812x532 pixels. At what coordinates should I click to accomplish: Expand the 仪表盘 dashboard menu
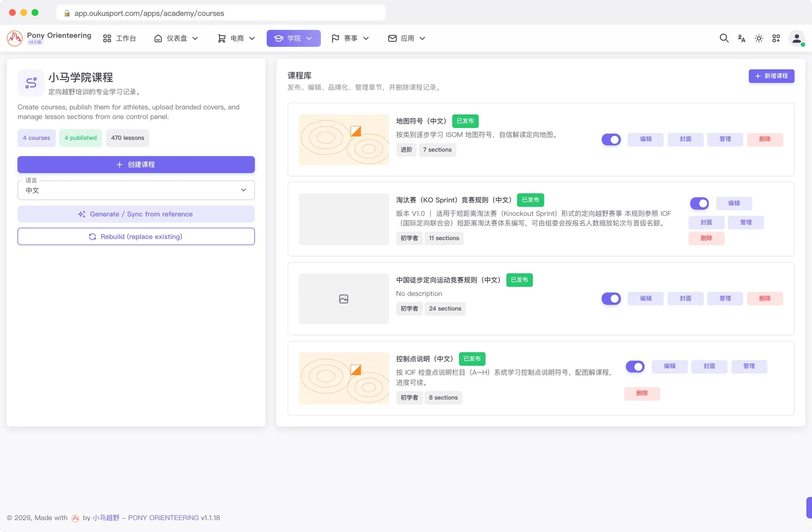click(176, 38)
